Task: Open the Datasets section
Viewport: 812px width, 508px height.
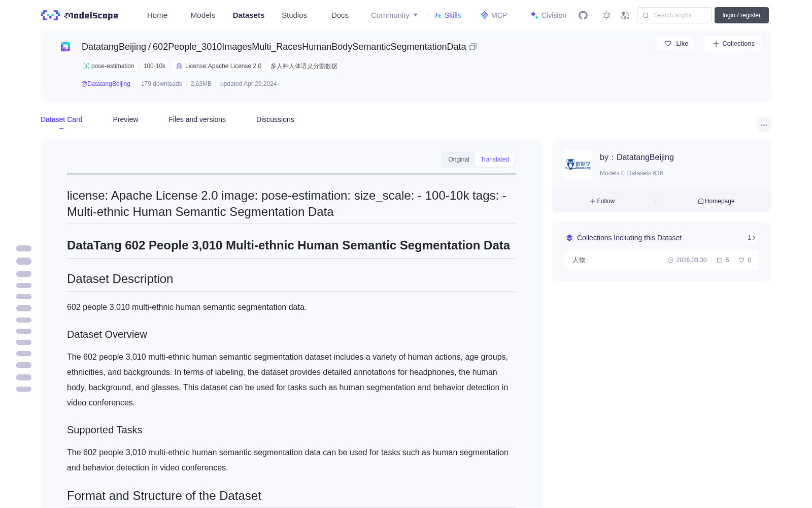Action: tap(249, 15)
